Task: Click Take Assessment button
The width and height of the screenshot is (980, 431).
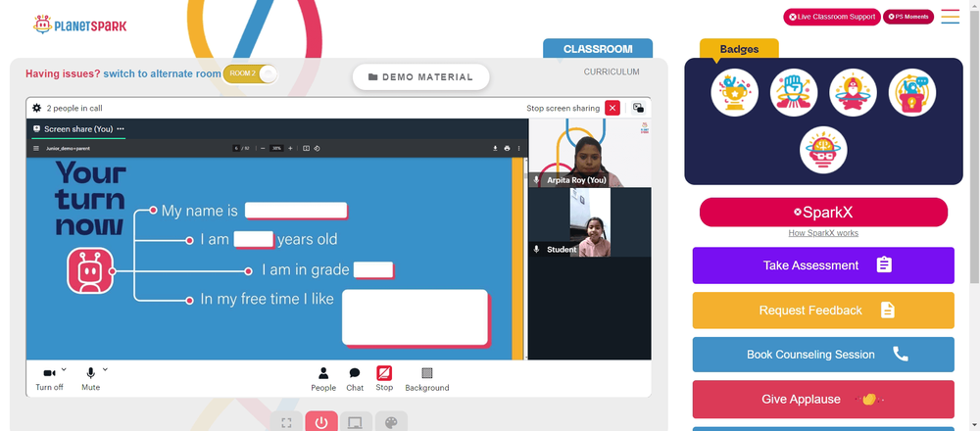Action: pos(823,265)
